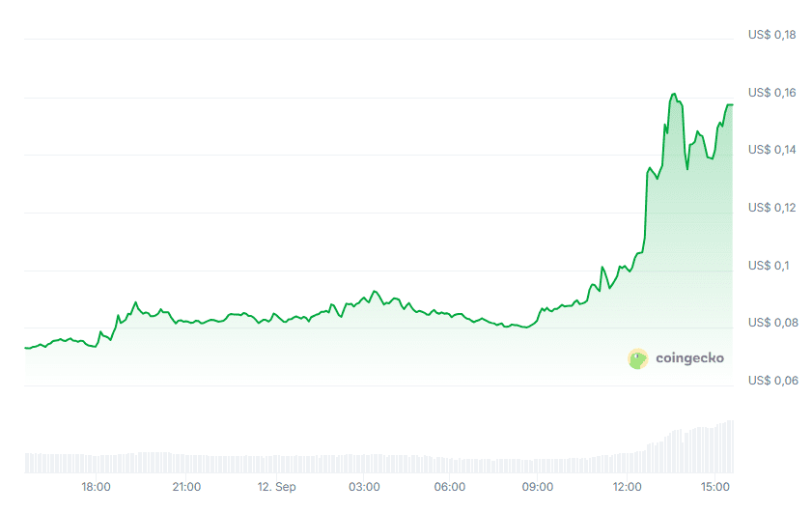
Task: Click the 12. Sep date label
Action: pos(275,486)
